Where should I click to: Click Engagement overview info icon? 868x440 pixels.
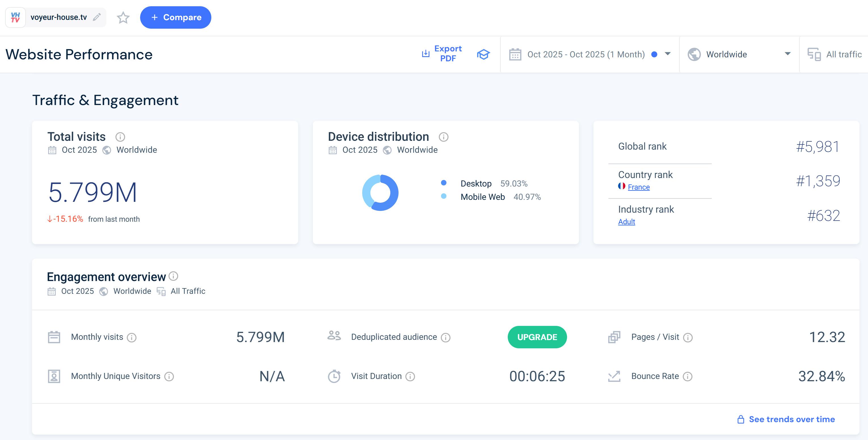pos(173,276)
